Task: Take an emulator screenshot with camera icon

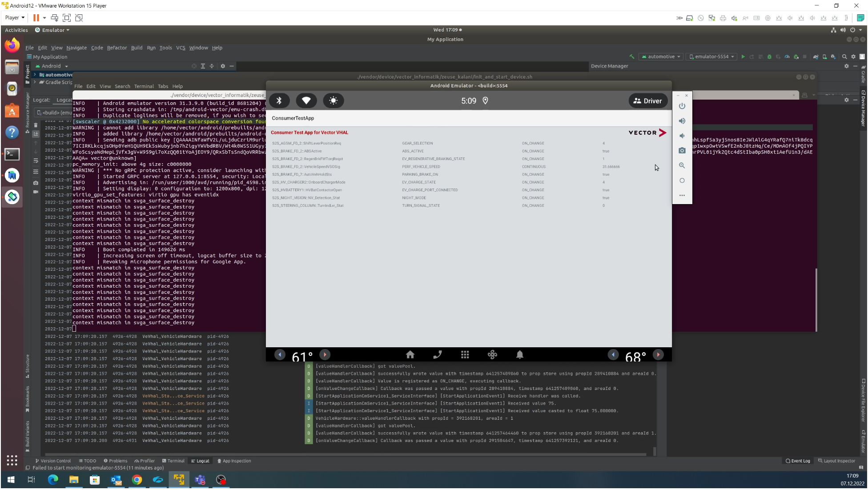Action: point(682,151)
